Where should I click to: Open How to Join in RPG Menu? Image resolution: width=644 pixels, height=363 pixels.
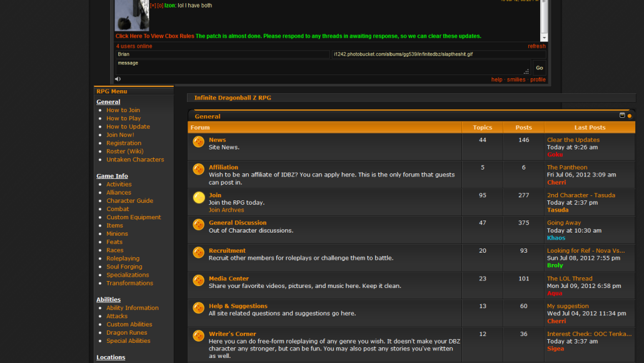tap(123, 110)
